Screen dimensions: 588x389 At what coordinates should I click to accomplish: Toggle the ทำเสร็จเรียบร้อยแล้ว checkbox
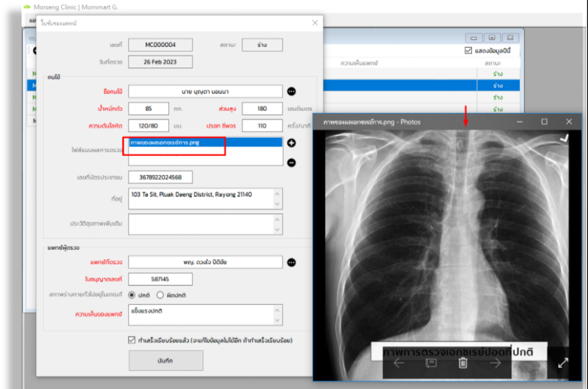point(132,340)
